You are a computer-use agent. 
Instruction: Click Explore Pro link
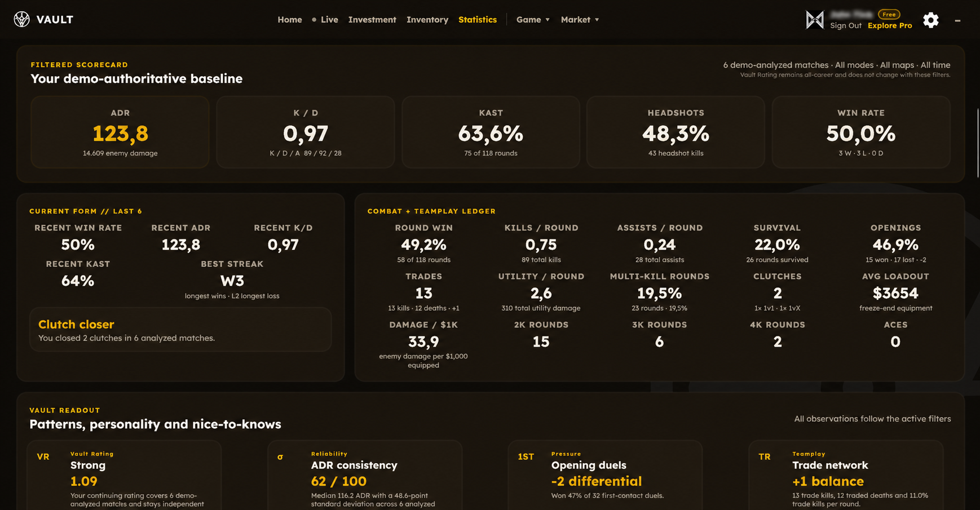click(x=890, y=26)
